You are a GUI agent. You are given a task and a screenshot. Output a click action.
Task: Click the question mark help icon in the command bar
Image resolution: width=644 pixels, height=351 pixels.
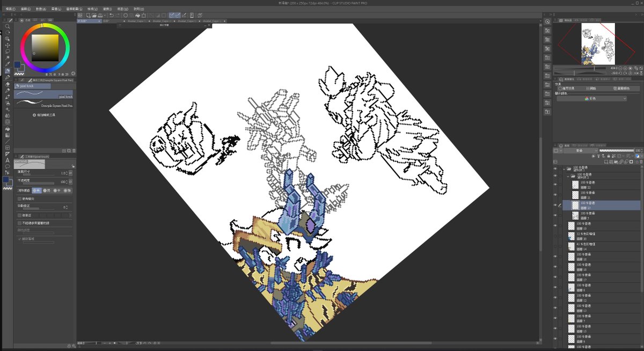tap(200, 15)
